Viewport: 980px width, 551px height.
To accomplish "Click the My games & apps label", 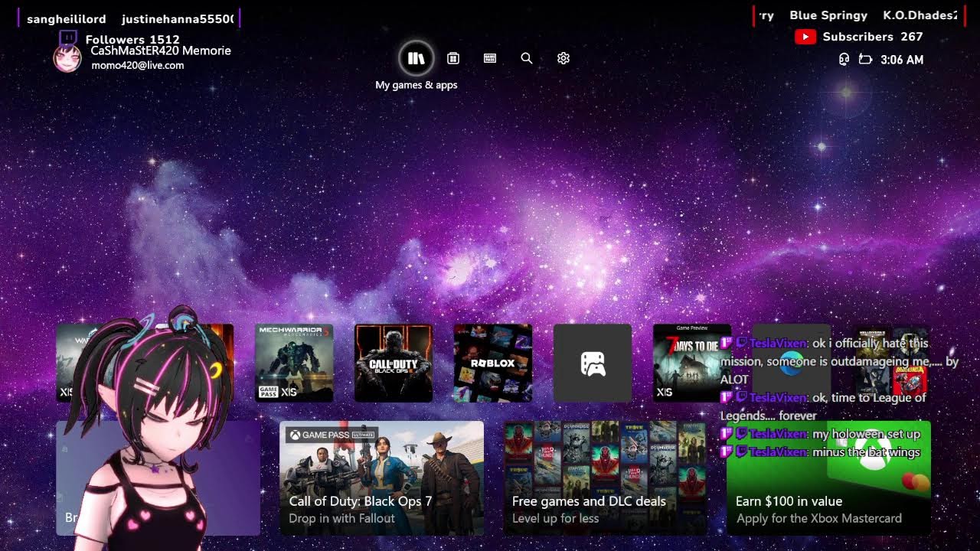I will coord(416,85).
